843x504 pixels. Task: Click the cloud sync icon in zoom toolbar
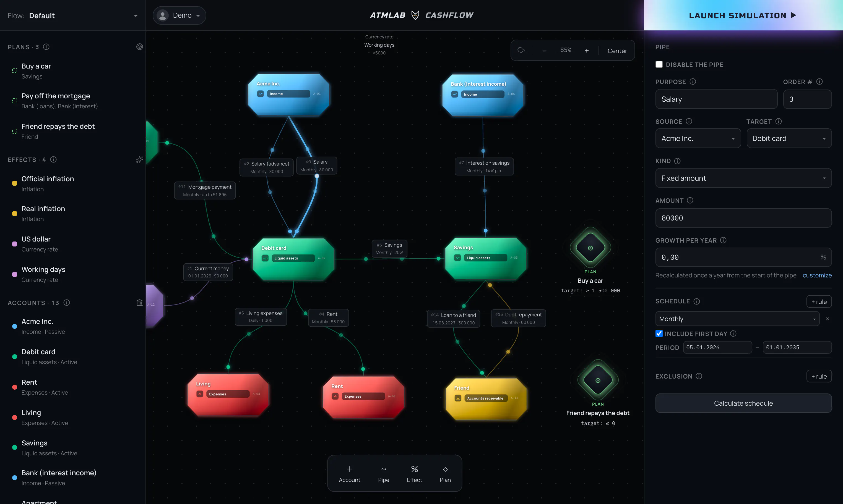521,51
